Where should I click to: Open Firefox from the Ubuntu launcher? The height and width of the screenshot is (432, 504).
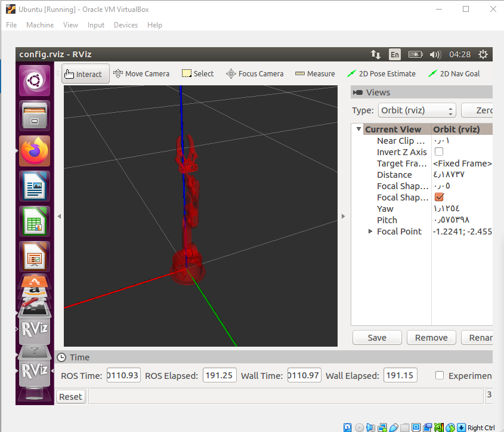point(35,151)
